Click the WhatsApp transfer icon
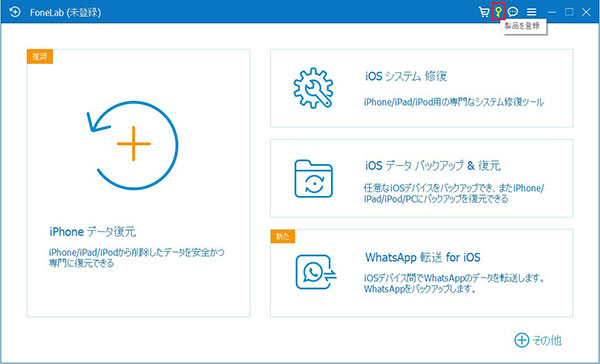The height and width of the screenshot is (364, 600). tap(316, 272)
